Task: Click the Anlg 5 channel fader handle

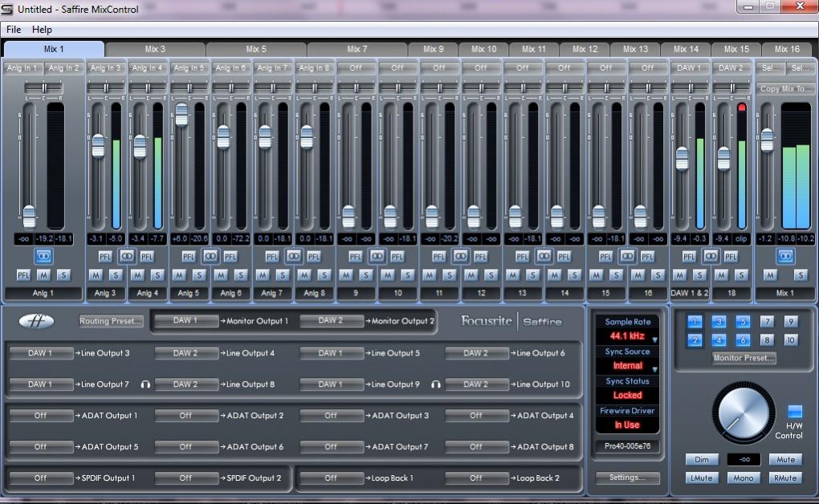Action: [181, 116]
